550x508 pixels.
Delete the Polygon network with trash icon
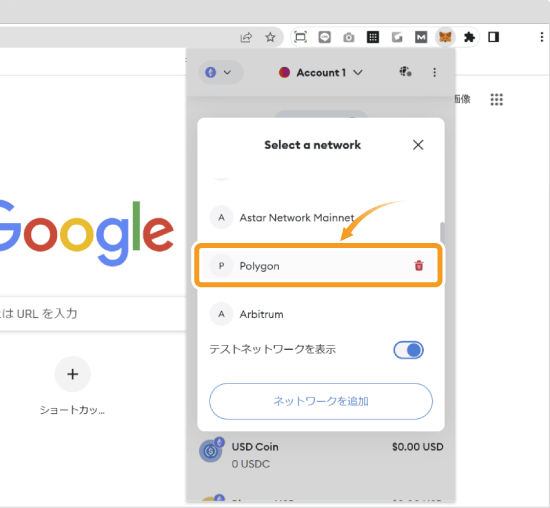pos(419,266)
